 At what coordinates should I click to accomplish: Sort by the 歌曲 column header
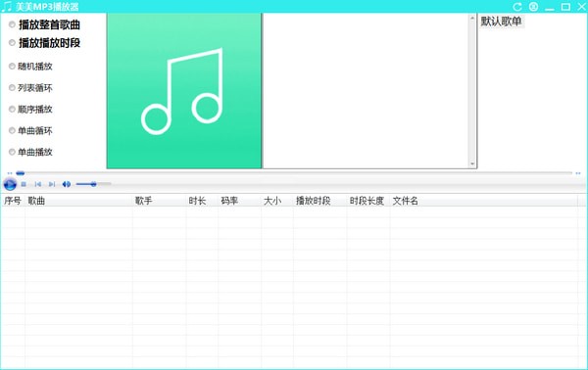tap(78, 201)
